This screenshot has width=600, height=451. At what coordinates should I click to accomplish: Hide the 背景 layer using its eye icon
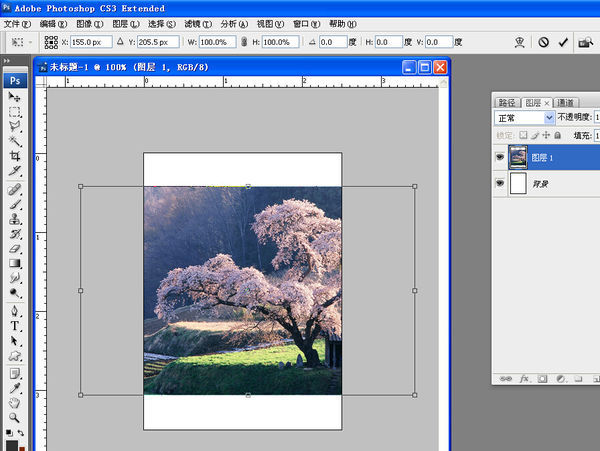(x=500, y=185)
